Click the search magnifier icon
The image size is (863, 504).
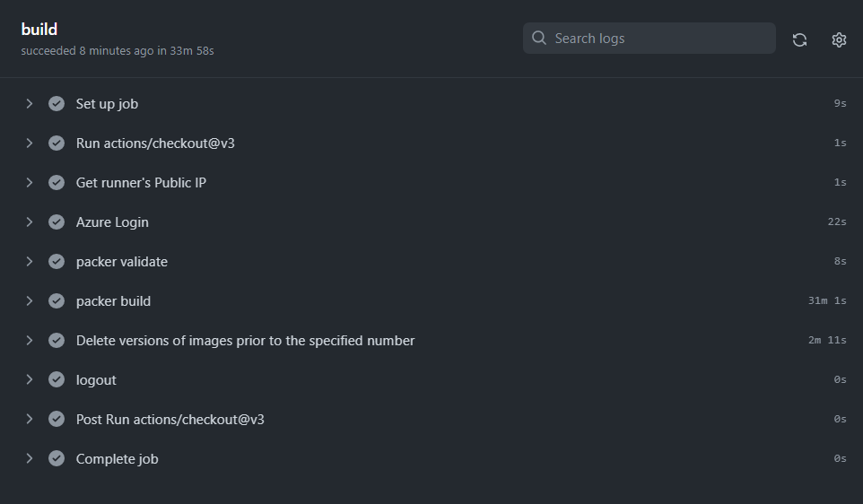point(539,39)
